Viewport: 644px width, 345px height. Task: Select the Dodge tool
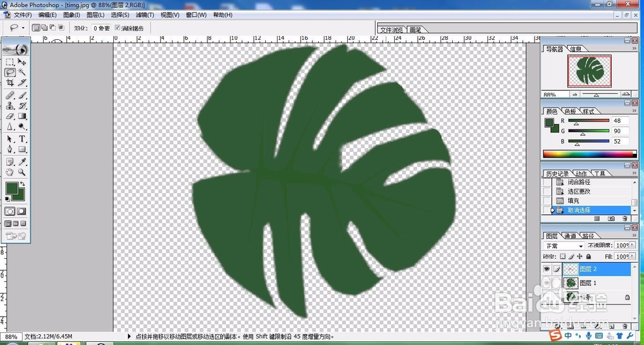22,127
